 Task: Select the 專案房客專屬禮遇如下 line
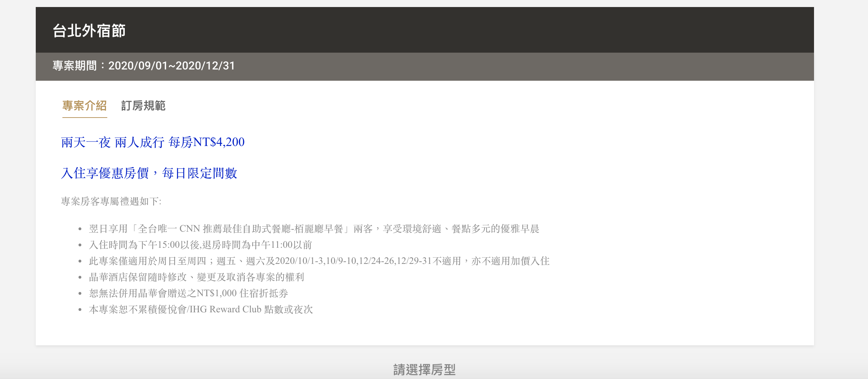pyautogui.click(x=111, y=201)
